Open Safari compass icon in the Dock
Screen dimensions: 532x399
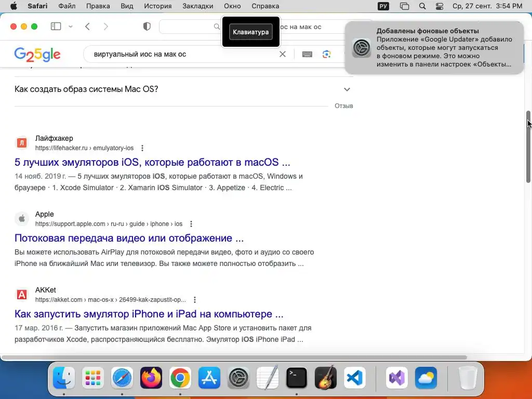click(122, 378)
